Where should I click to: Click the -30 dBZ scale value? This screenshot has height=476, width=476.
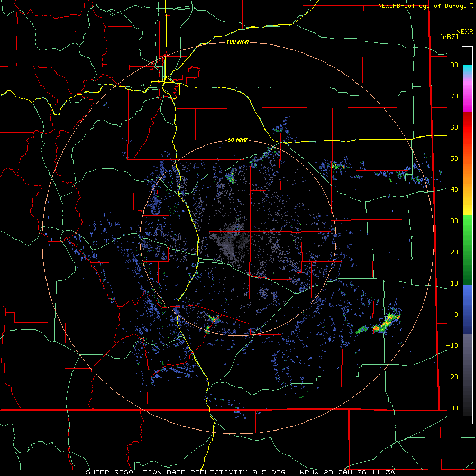tap(452, 408)
